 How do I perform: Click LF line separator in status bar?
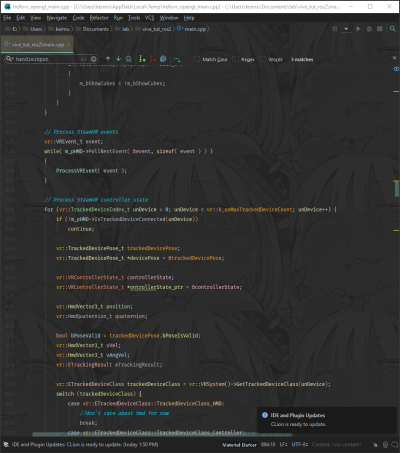(284, 445)
